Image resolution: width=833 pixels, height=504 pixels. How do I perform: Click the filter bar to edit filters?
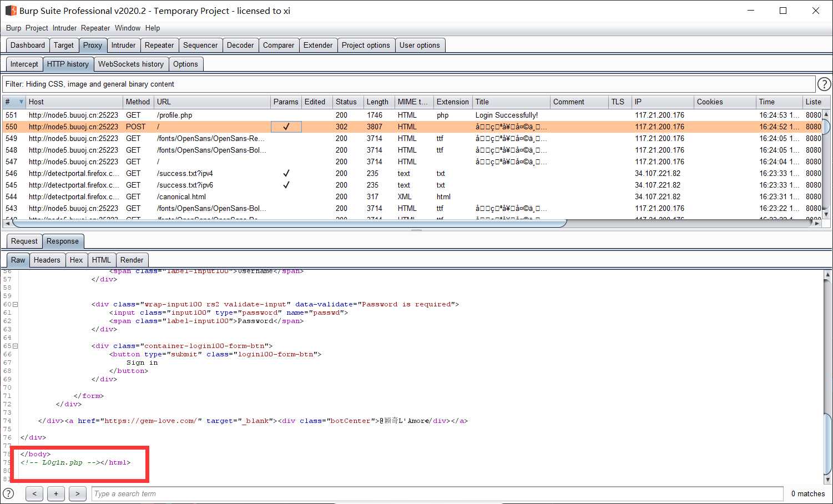point(408,84)
